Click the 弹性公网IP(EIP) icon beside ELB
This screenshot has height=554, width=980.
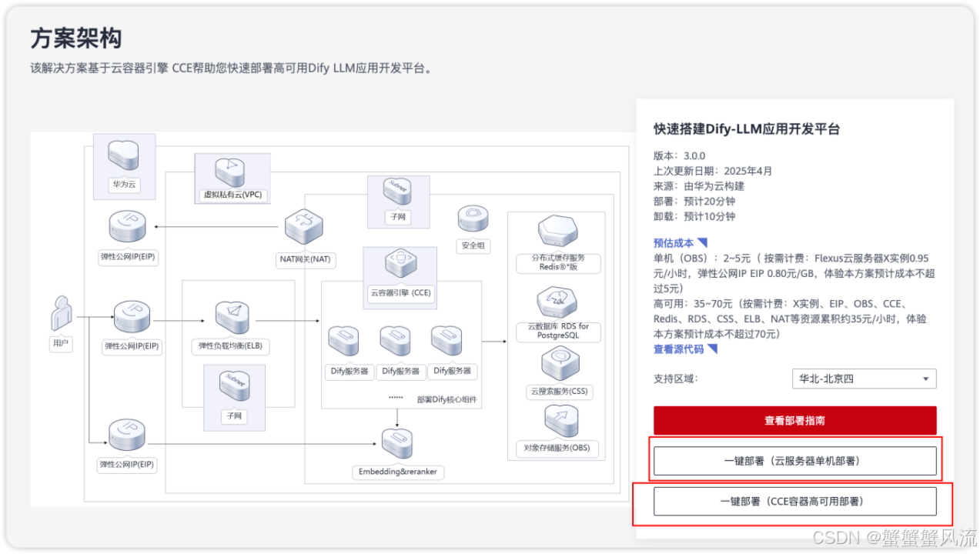133,319
